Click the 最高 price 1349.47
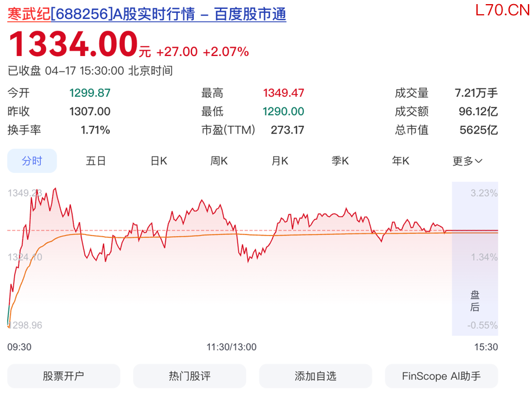The width and height of the screenshot is (532, 395). coord(283,93)
